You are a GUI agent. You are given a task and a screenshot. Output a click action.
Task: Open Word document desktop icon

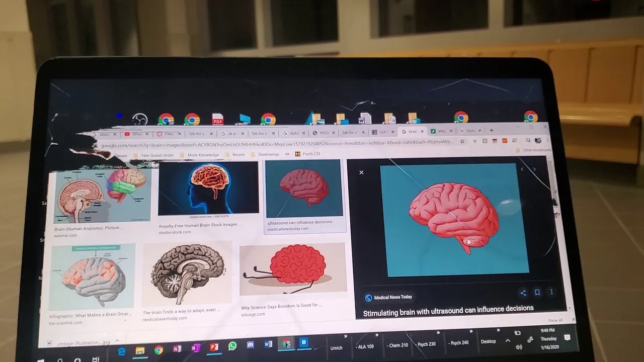point(365,119)
